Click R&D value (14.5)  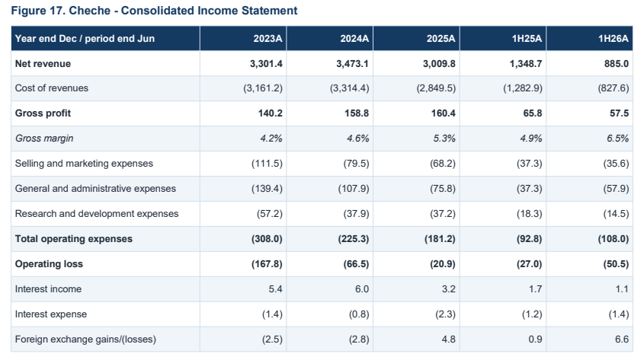point(616,214)
